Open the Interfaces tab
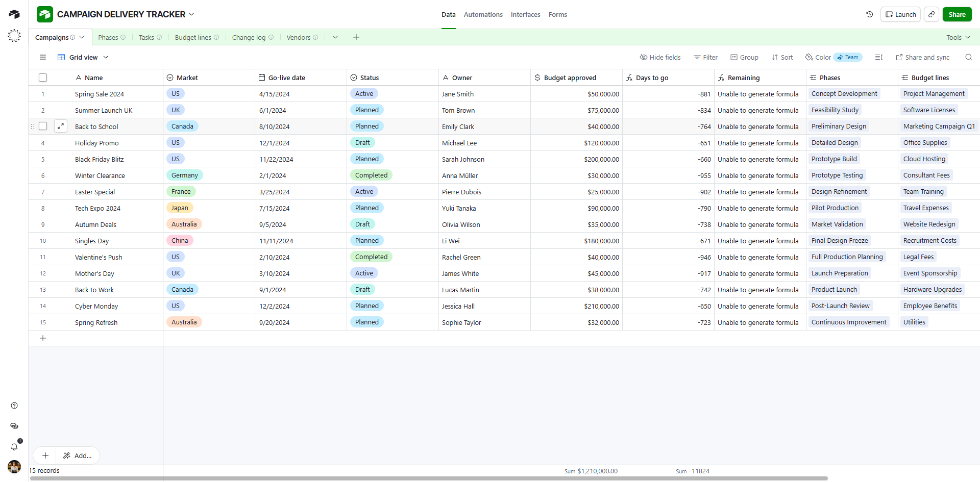The height and width of the screenshot is (482, 980). tap(526, 14)
